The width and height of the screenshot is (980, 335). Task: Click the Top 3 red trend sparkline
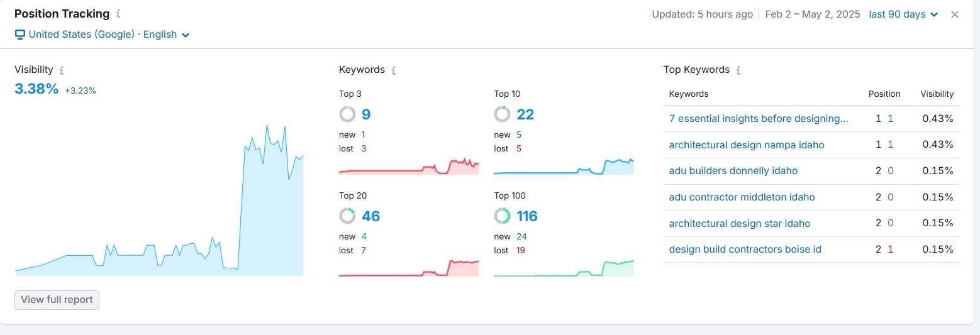click(x=409, y=167)
